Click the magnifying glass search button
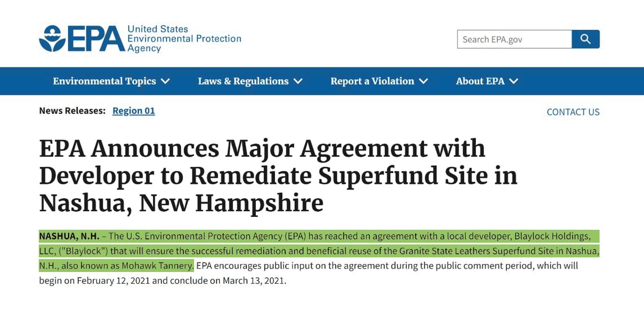 [586, 39]
